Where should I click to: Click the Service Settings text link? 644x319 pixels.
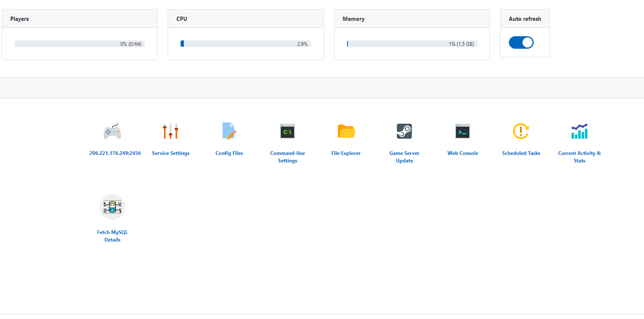tap(171, 153)
